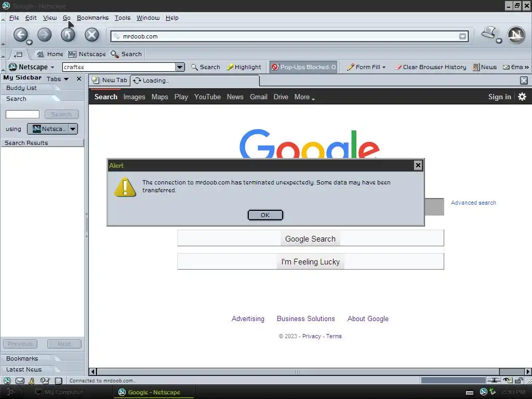
Task: Open the Back button history dropdown
Action: click(x=29, y=43)
